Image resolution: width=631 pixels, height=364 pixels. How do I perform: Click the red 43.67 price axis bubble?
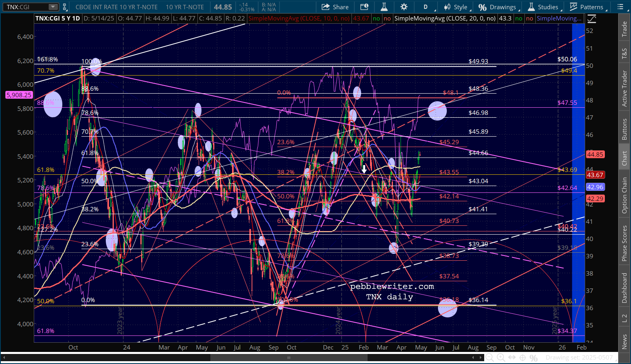coord(595,175)
